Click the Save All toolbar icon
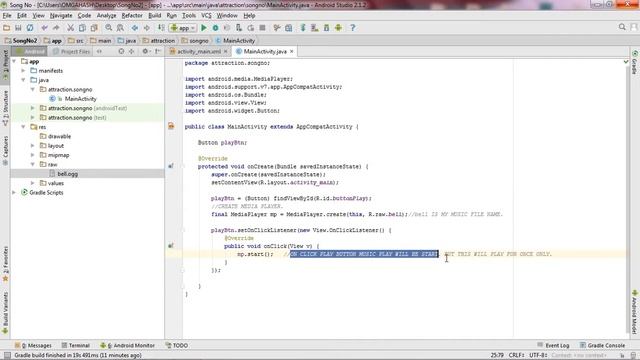 (18, 28)
